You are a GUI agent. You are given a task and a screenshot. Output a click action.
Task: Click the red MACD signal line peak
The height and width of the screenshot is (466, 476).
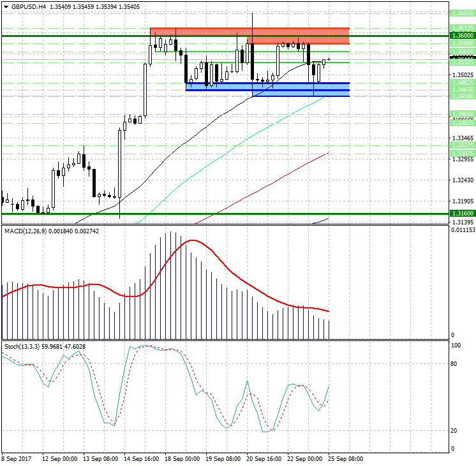point(193,240)
